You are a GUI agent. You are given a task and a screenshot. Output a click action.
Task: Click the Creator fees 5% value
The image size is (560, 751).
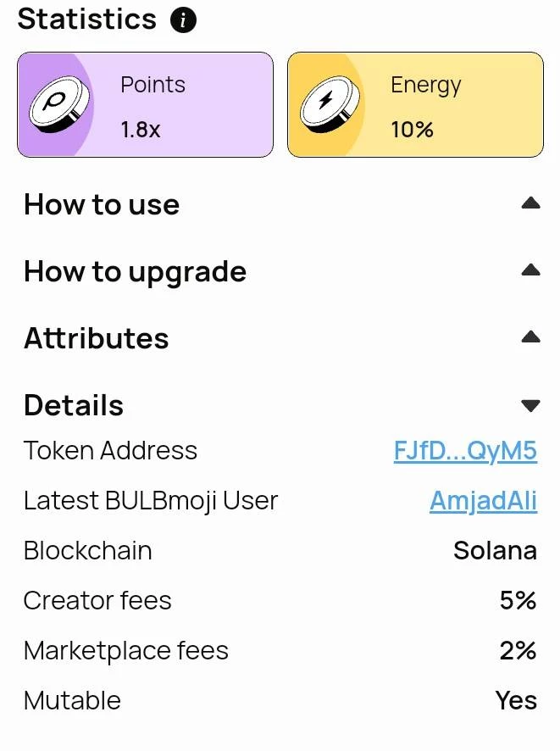[518, 600]
